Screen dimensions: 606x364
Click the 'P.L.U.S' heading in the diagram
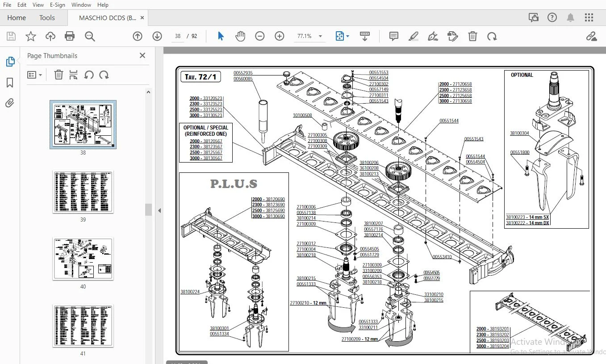tap(234, 184)
